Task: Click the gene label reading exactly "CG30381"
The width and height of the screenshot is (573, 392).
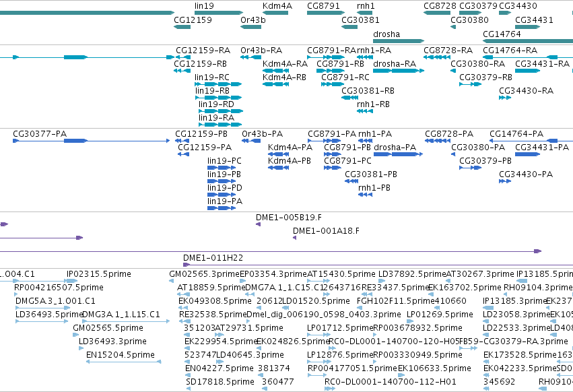Action: click(360, 20)
